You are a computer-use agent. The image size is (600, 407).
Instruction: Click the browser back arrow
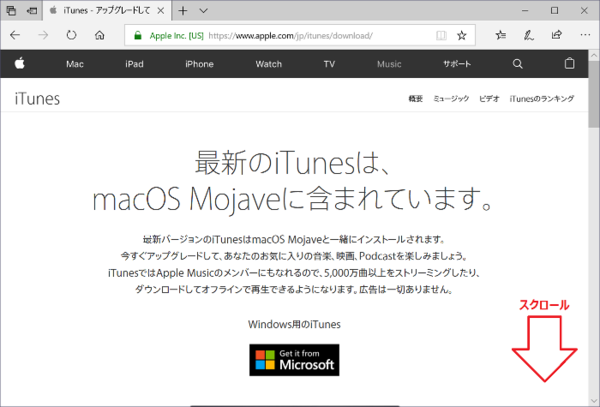[x=15, y=36]
